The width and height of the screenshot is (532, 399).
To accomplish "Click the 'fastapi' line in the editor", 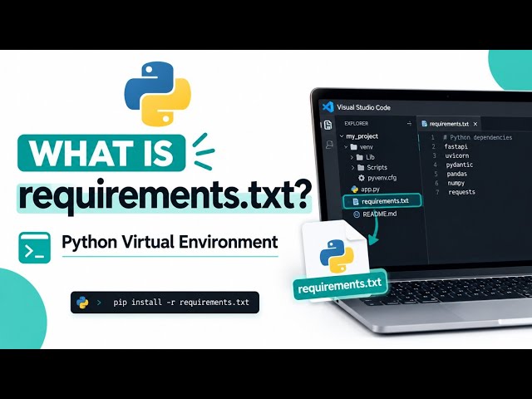I will point(456,146).
